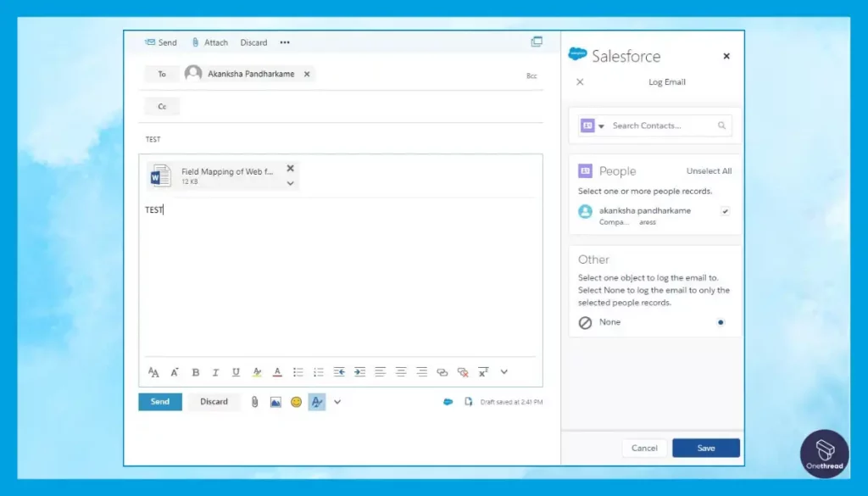Decrease the paragraph indent
This screenshot has width=868, height=496.
339,372
